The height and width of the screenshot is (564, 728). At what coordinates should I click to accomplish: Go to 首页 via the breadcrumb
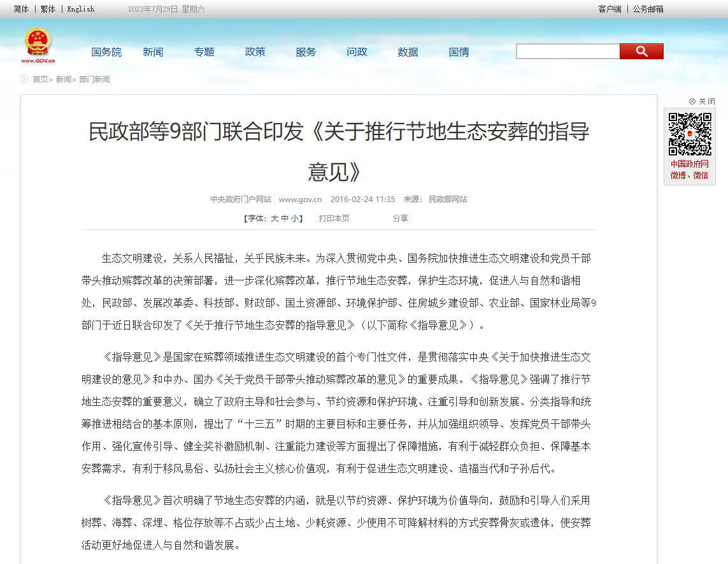pos(41,79)
